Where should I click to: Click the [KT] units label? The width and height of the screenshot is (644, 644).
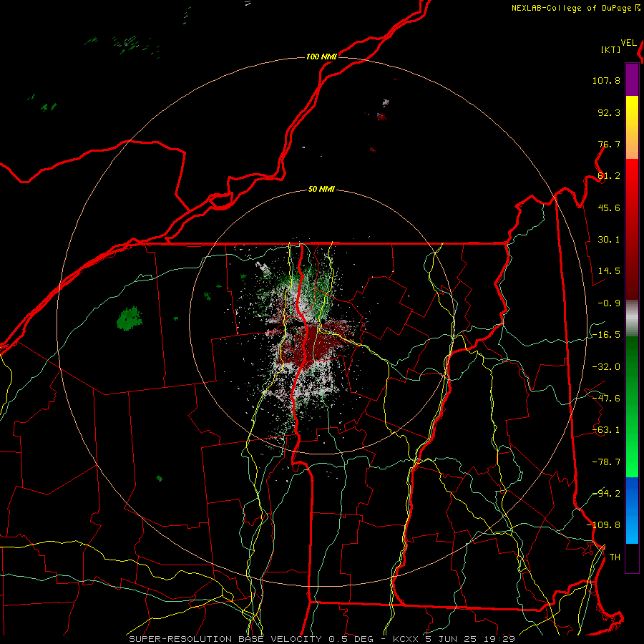coord(611,49)
